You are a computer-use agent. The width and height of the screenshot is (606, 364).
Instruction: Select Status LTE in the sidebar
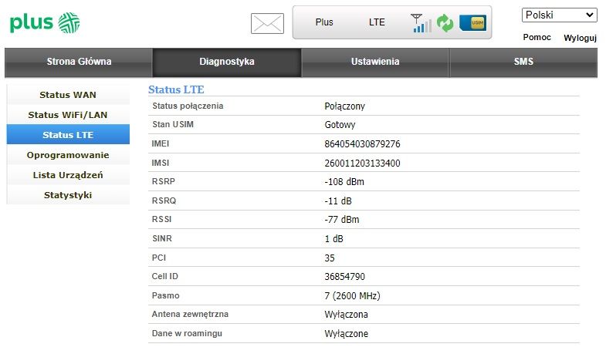coord(68,135)
